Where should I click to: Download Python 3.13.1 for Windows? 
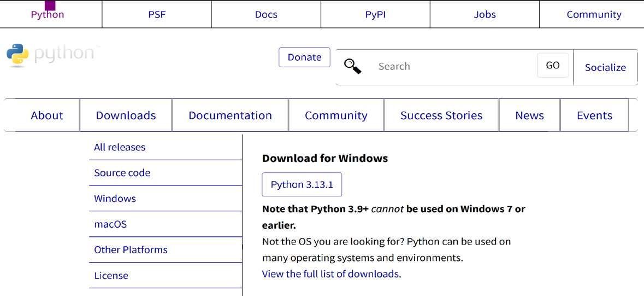tap(302, 185)
